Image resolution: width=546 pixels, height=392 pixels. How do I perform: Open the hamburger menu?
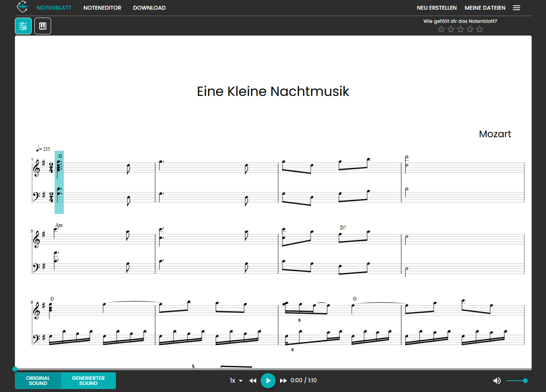coord(516,8)
